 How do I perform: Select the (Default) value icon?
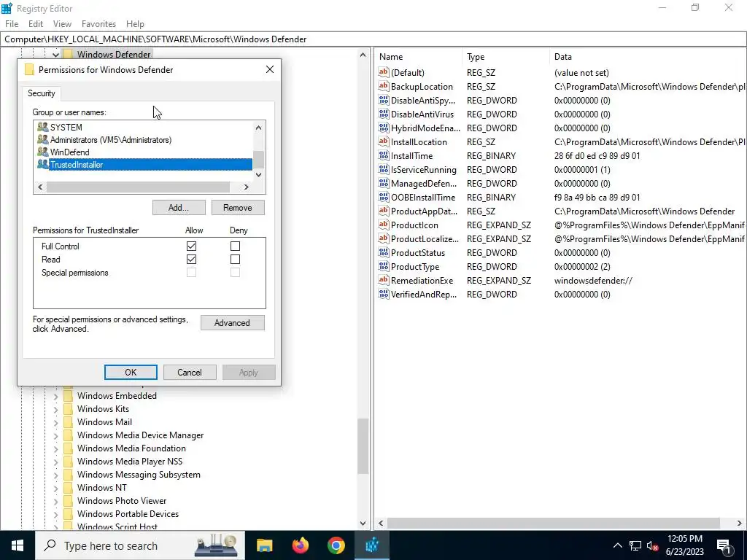point(384,72)
